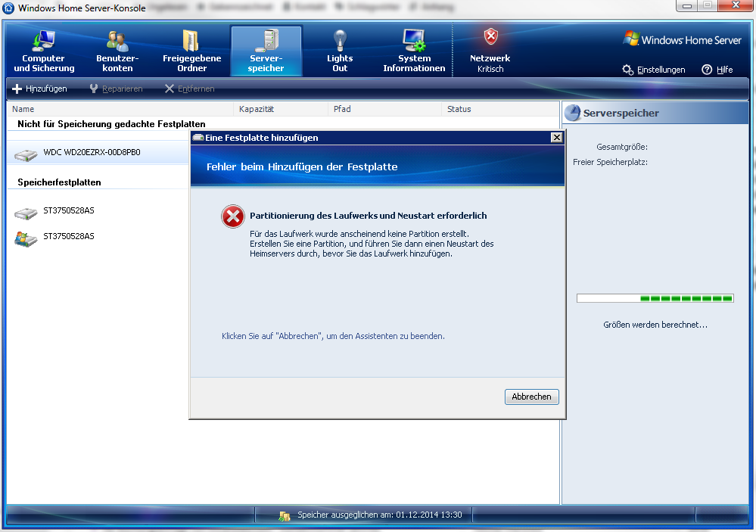Open the Benutzerkonten tab
The width and height of the screenshot is (756, 532).
coord(117,51)
